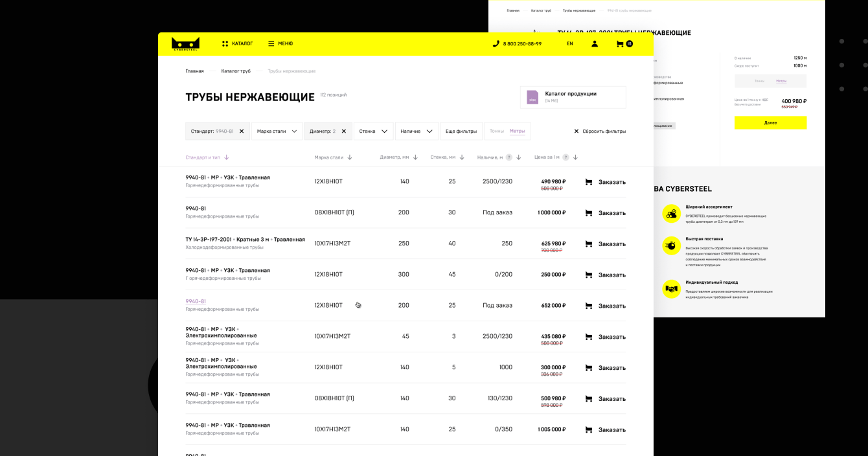
Task: Click the 112 позиций counter
Action: [x=333, y=95]
